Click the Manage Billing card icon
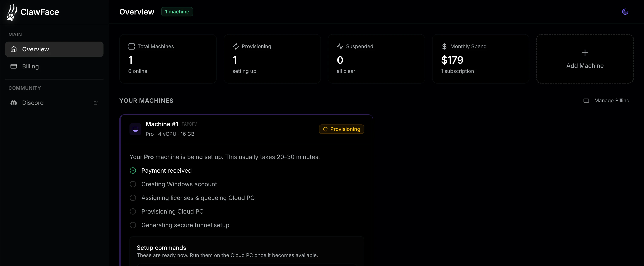The height and width of the screenshot is (266, 644). (x=586, y=101)
